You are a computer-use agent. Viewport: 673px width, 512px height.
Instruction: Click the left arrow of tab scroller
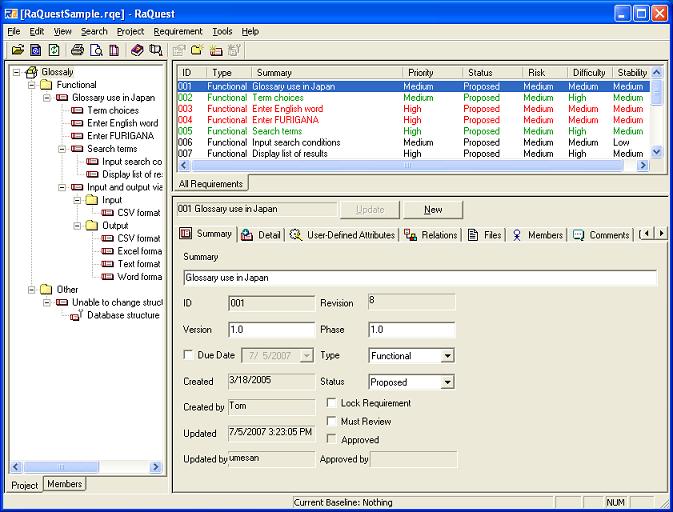[x=647, y=233]
